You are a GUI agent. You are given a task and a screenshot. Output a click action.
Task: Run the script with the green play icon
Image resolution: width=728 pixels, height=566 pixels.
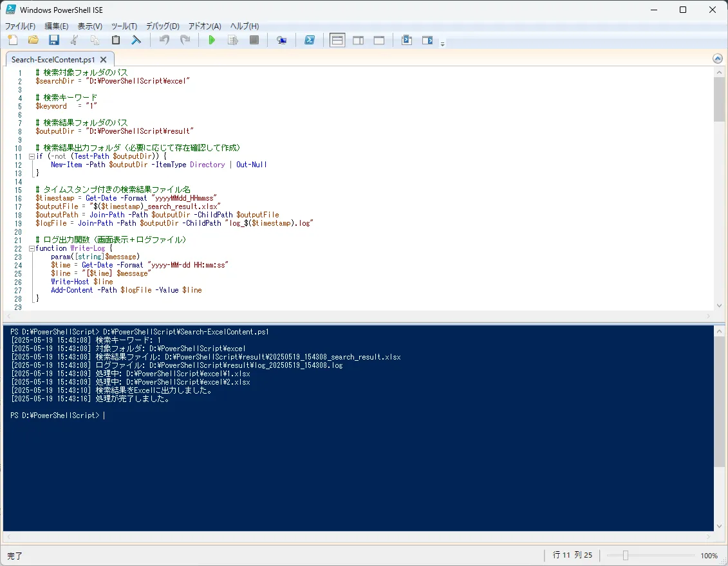[212, 40]
